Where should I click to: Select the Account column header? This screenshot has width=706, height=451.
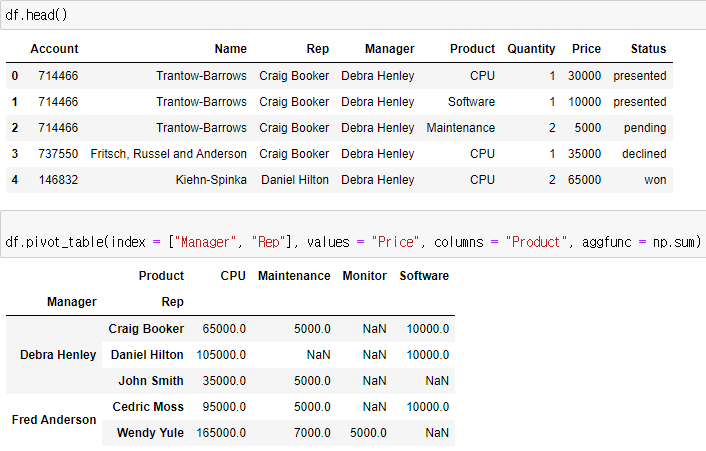(x=54, y=49)
